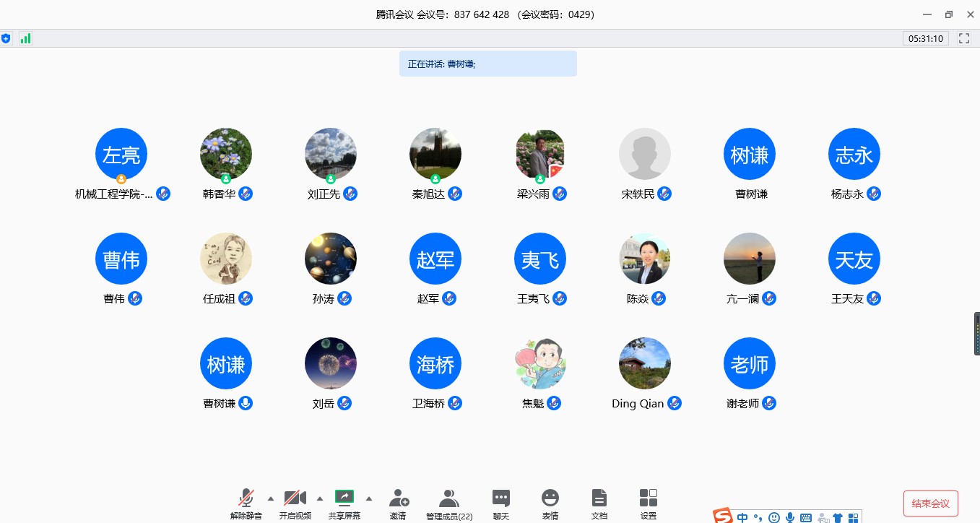Toggle the microphone icon beside 韩香华

click(x=246, y=194)
